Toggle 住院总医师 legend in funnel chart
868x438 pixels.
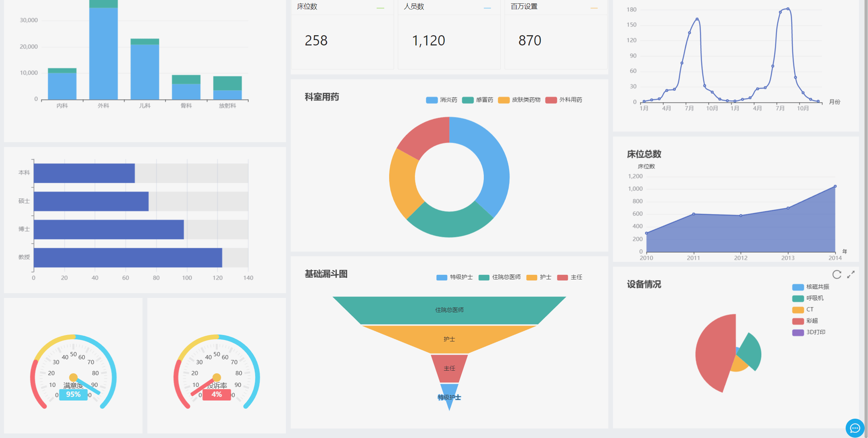click(x=500, y=277)
